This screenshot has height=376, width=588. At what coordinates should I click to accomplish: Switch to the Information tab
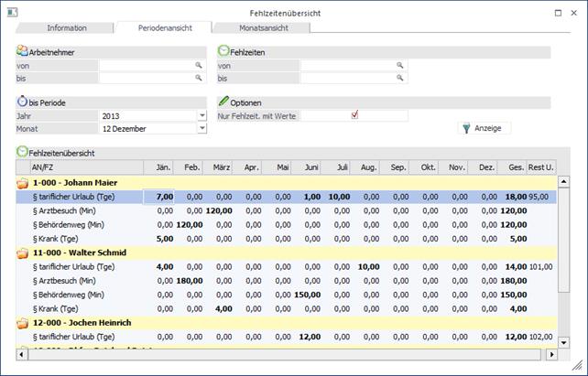click(67, 28)
